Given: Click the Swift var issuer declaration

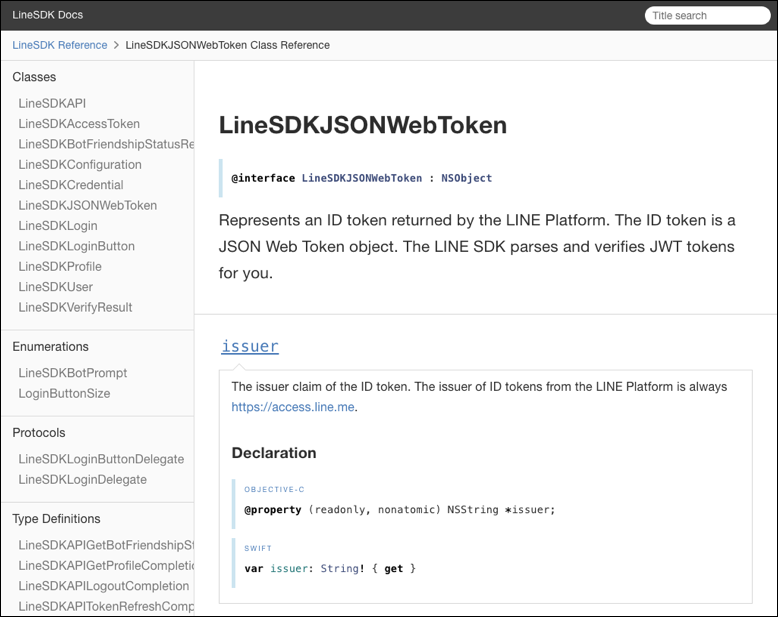Looking at the screenshot, I should 330,568.
